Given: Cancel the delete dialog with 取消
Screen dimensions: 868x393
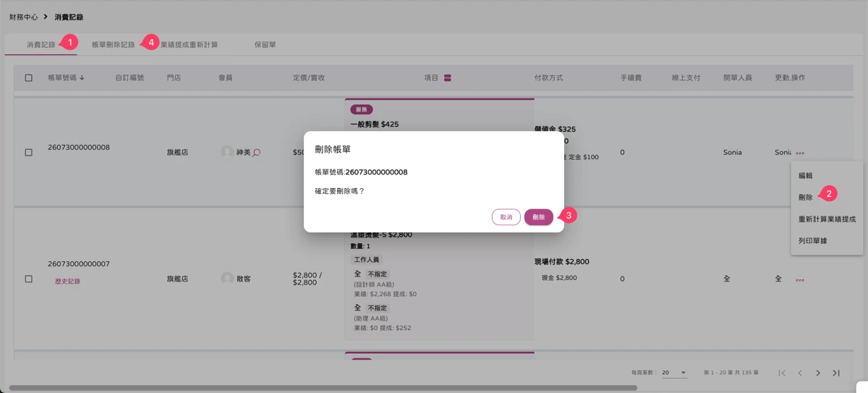Looking at the screenshot, I should click(x=506, y=217).
